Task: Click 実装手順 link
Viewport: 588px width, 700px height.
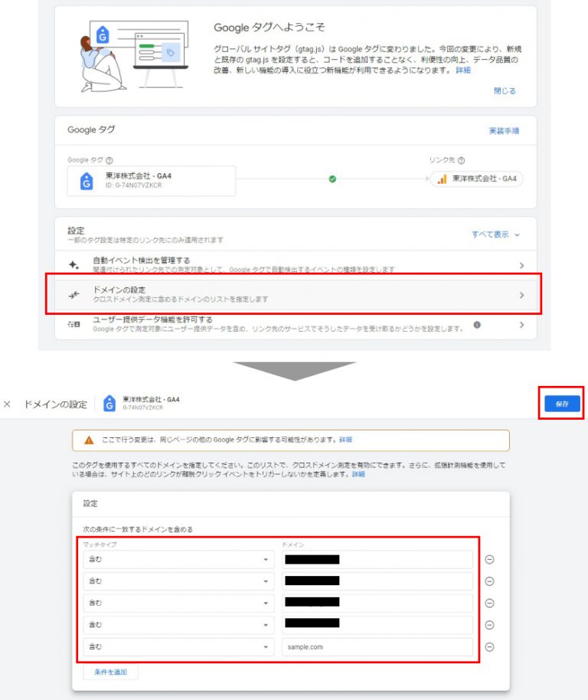Action: point(504,131)
